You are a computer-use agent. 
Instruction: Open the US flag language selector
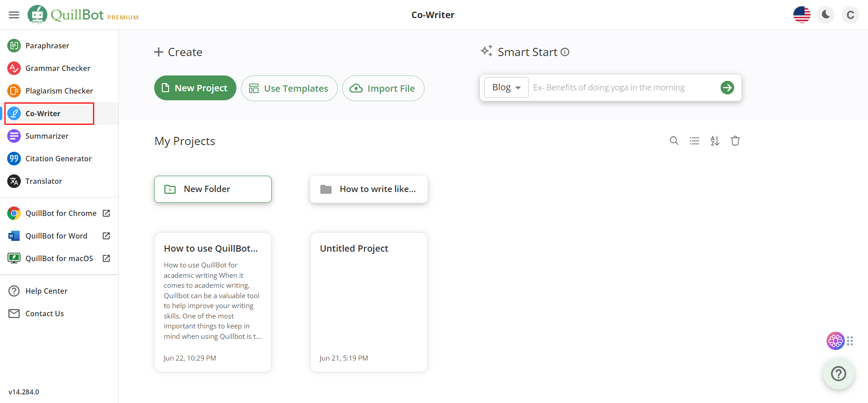pyautogui.click(x=802, y=15)
